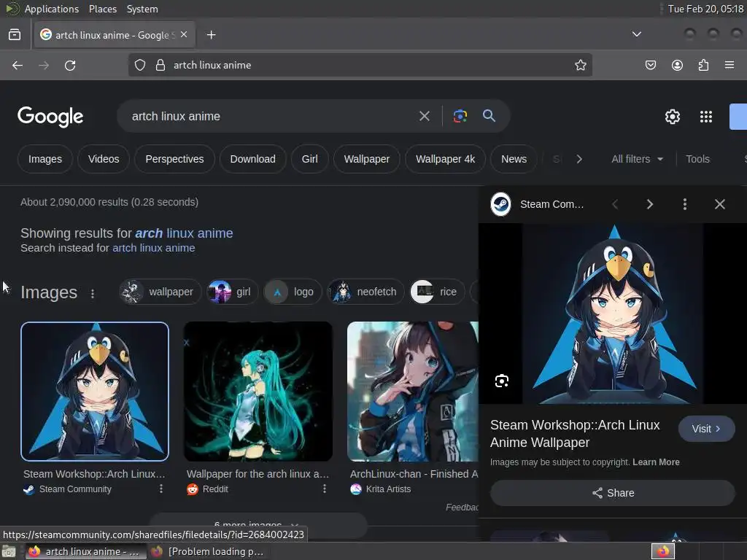Screen dimensions: 747x560
Task: Choose the logo image suggestion chip
Action: click(293, 292)
